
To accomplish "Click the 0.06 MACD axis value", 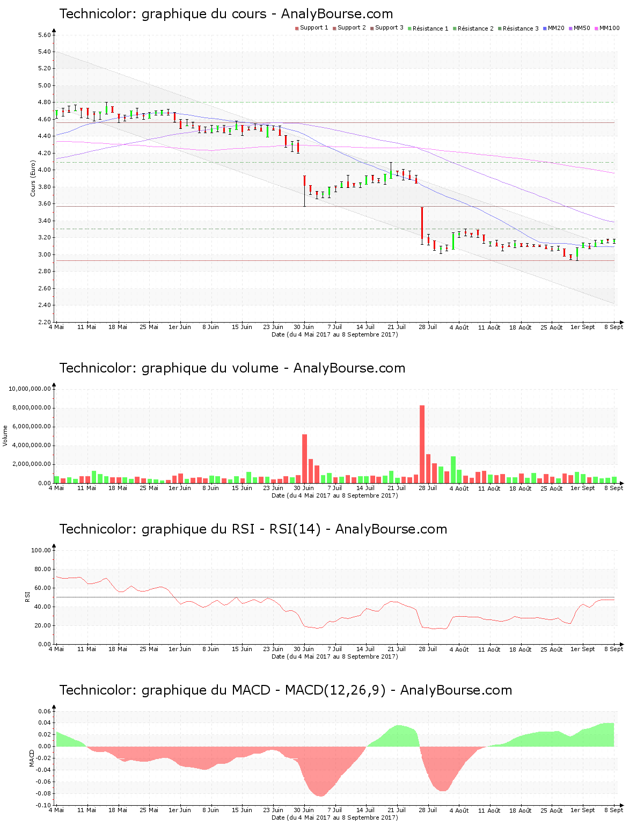I will [x=45, y=711].
